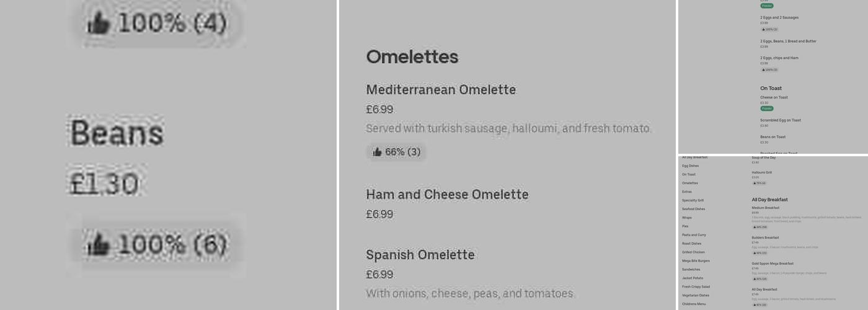Screen dimensions: 868x310
Task: Open the Beans extra item
Action: (117, 133)
